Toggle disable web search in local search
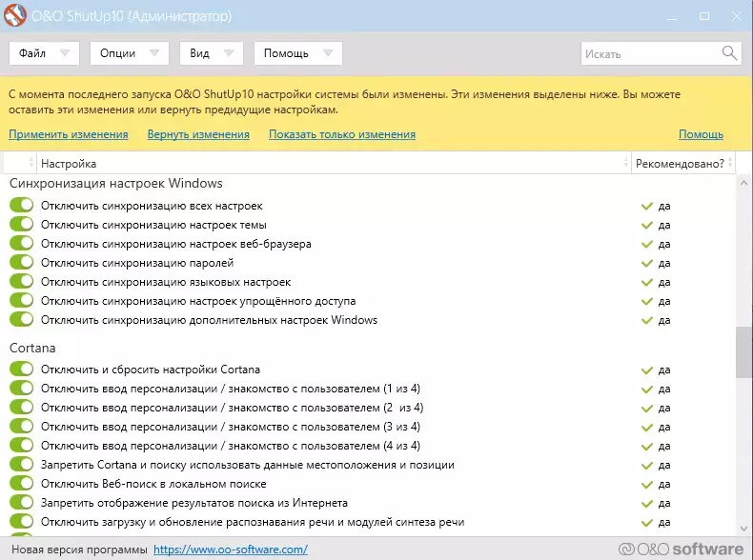Screen dimensions: 753x560 coord(22,483)
